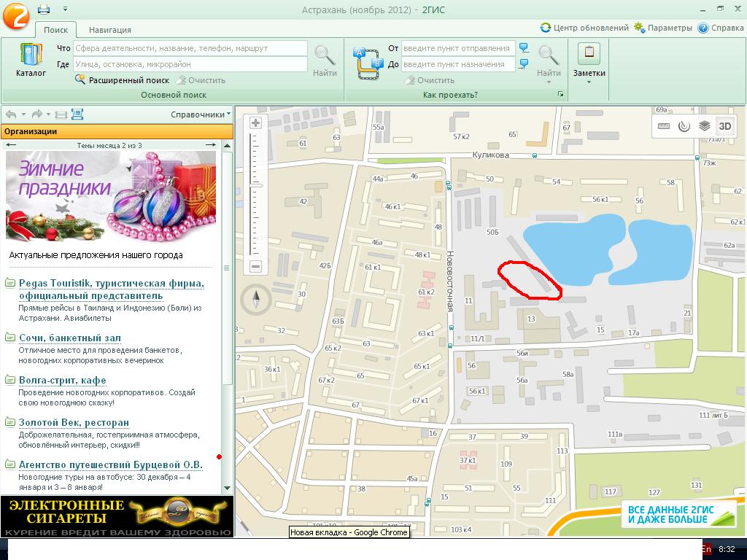This screenshot has height=560, width=747.
Task: Click the note icon beside Pegas Touristik listing
Action: [x=9, y=284]
